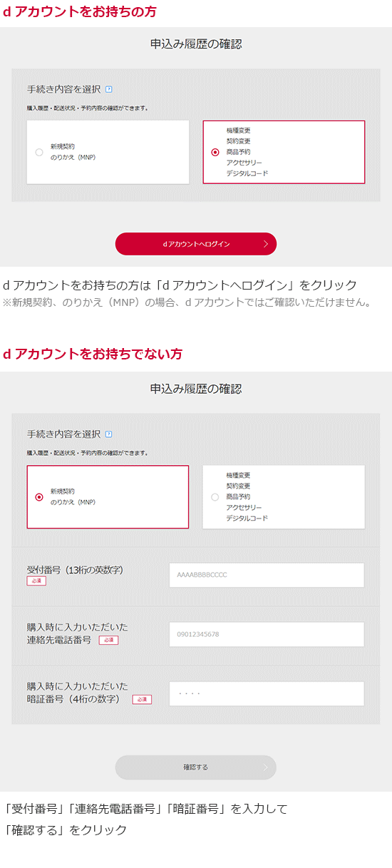Image resolution: width=392 pixels, height=868 pixels.
Task: Select 機種変更 radio in お持ちでない方 section
Action: click(x=215, y=497)
